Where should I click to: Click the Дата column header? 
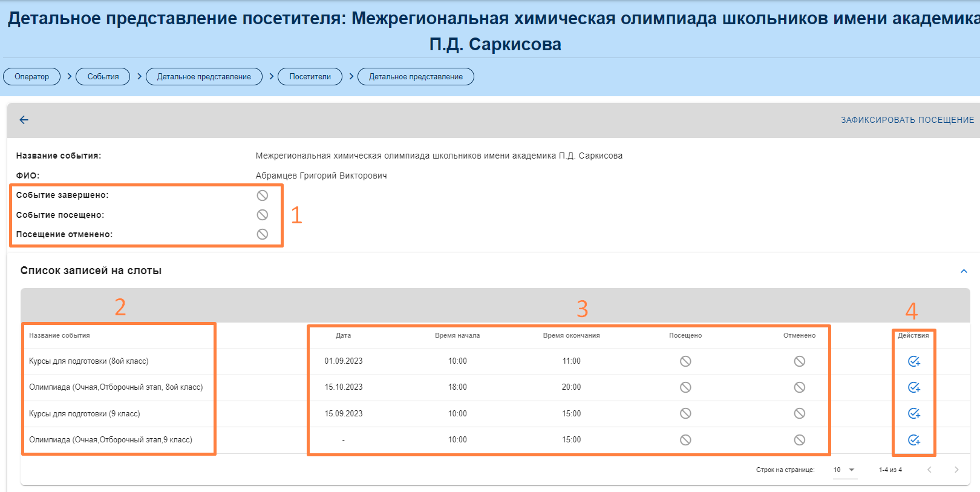tap(343, 335)
